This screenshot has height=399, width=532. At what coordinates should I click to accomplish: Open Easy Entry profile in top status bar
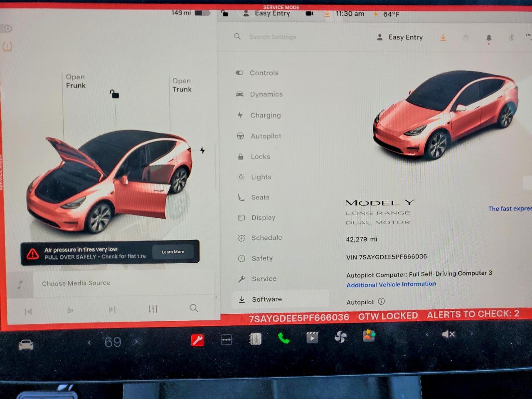[x=266, y=13]
